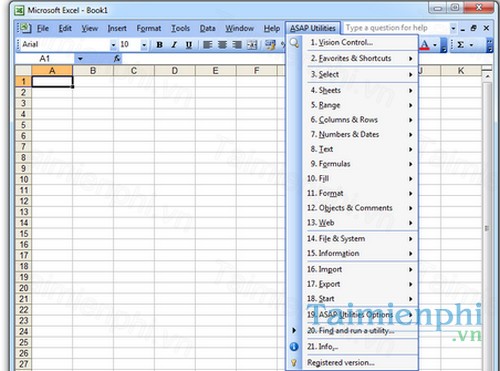Click the vertical scrollbar up arrow

tap(487, 77)
